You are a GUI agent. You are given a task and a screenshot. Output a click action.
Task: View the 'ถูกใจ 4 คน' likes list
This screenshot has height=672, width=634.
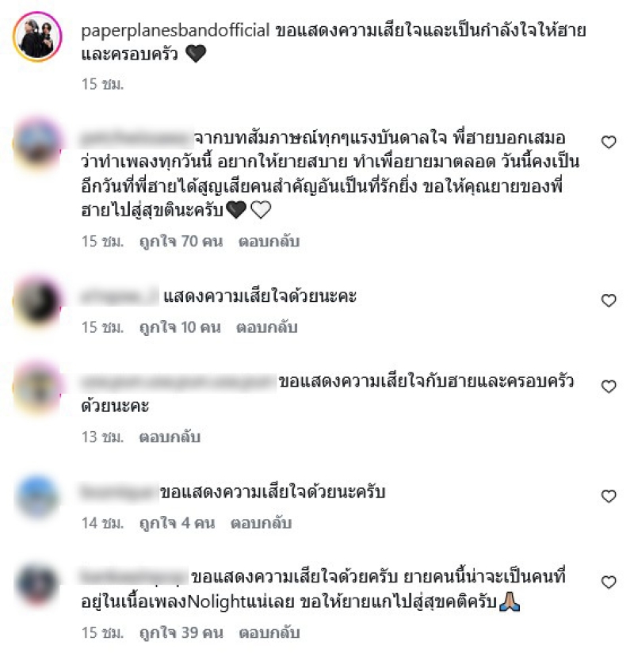pyautogui.click(x=177, y=524)
